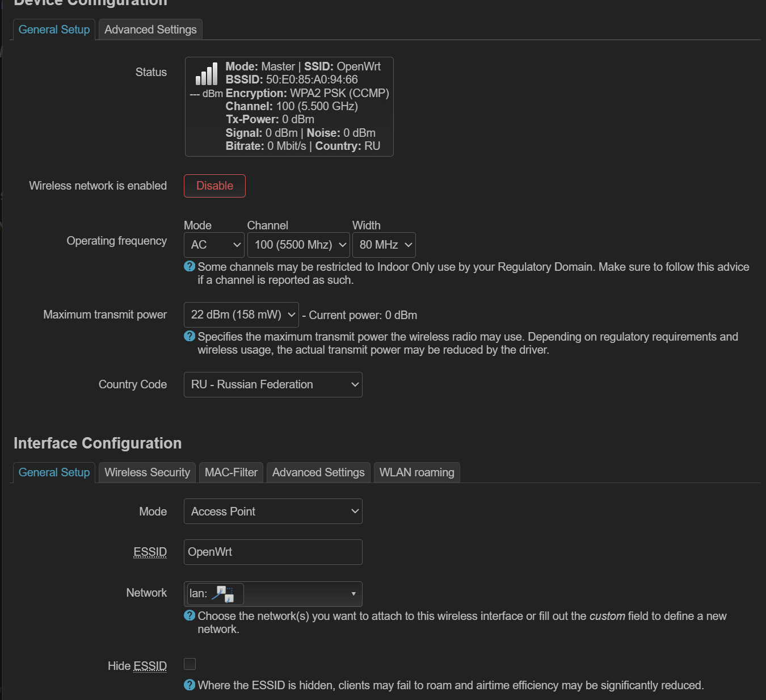Go to the MAC-Filter tab
This screenshot has height=700, width=766.
point(231,472)
